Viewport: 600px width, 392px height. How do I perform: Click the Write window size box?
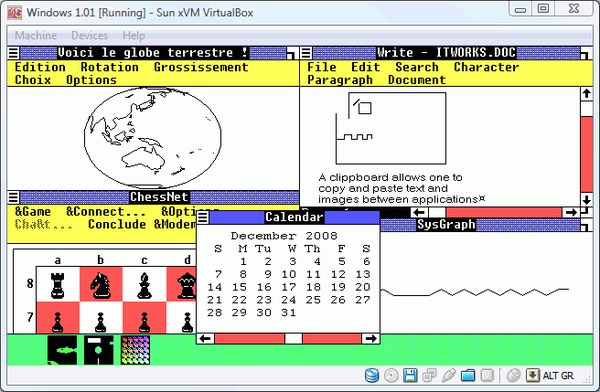586,53
